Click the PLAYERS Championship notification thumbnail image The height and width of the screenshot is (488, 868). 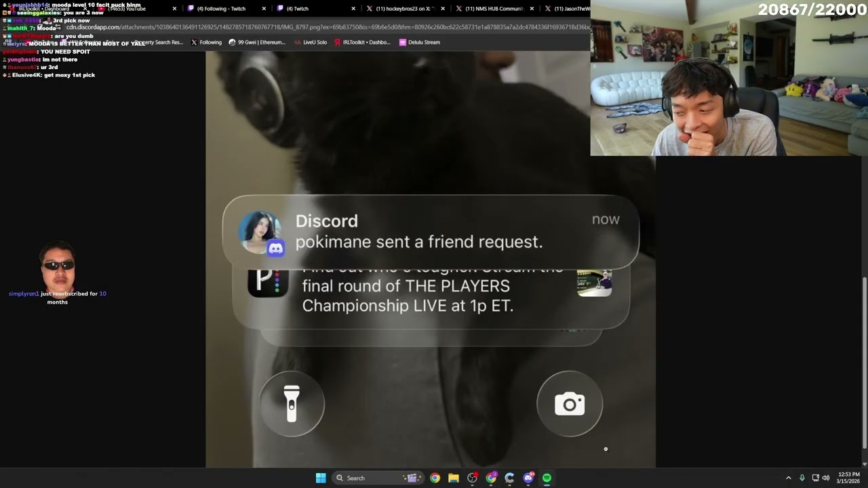594,283
